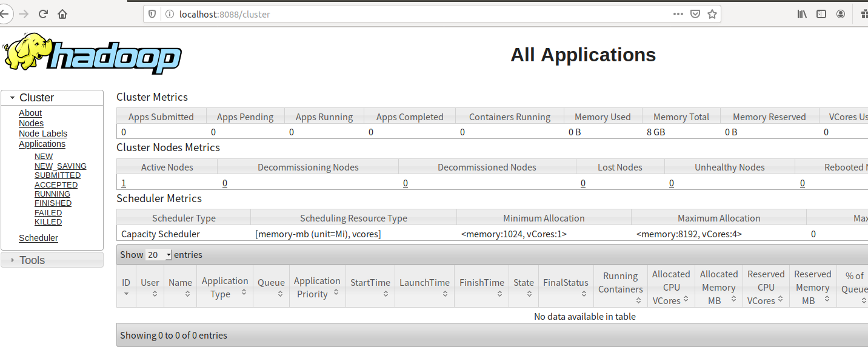Collapse the Cluster sidebar section

click(52, 98)
